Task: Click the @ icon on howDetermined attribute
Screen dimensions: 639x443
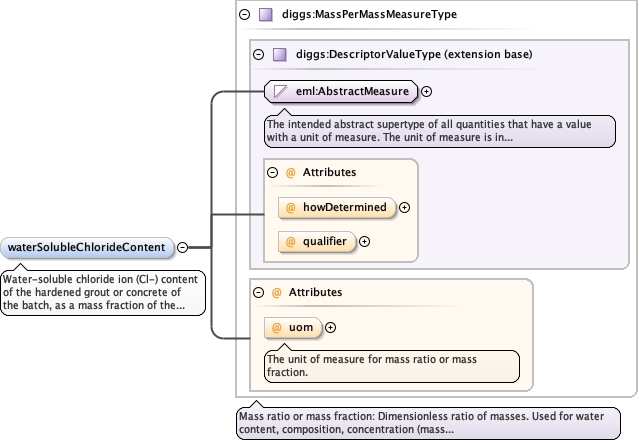Action: pos(291,207)
